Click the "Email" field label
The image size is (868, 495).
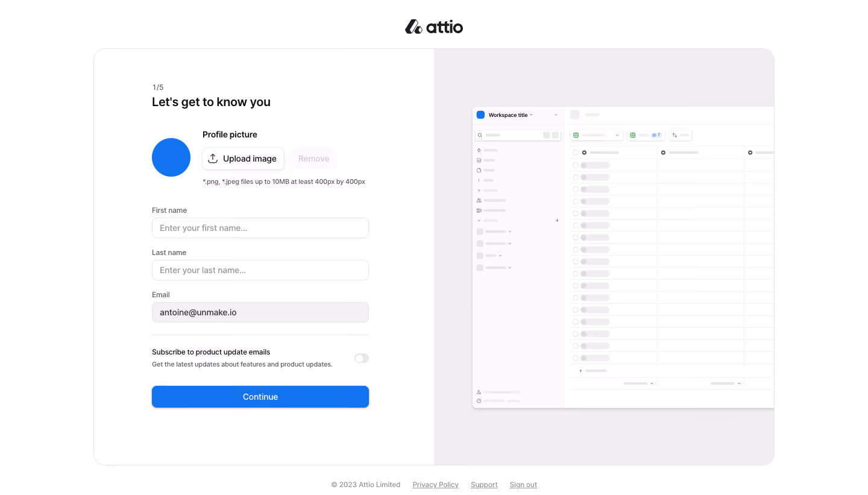click(161, 295)
